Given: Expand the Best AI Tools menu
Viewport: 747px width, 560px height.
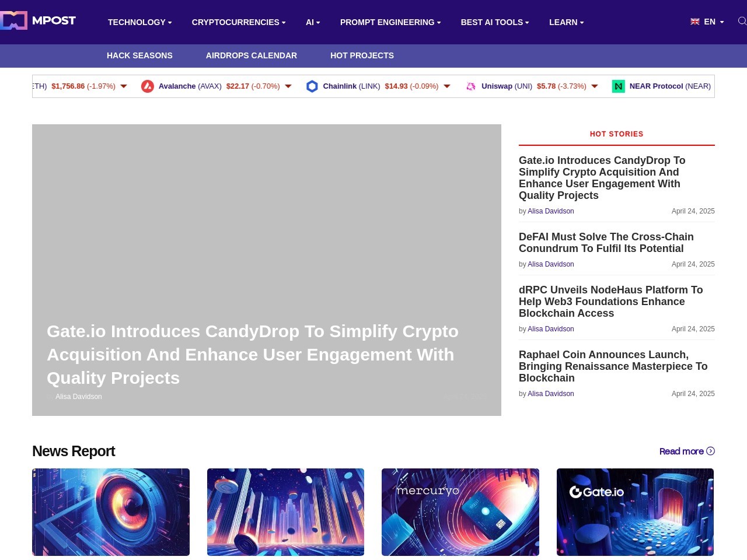Looking at the screenshot, I should (495, 22).
